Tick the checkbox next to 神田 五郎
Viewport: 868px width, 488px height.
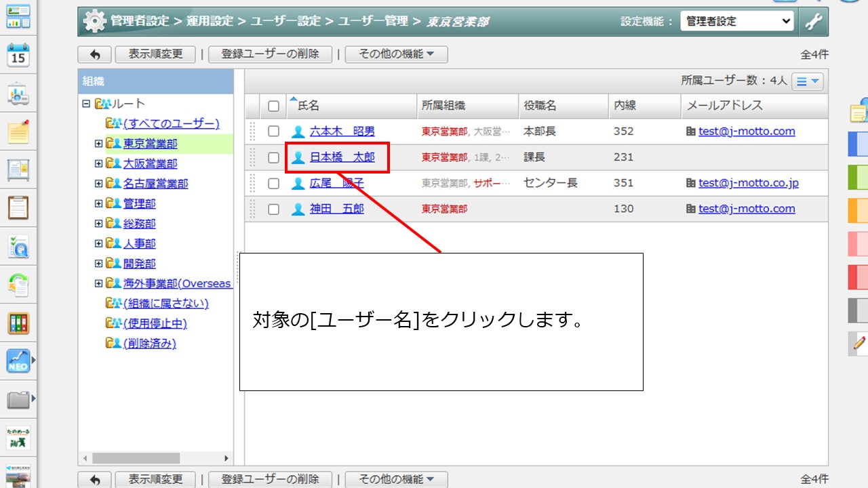click(273, 209)
